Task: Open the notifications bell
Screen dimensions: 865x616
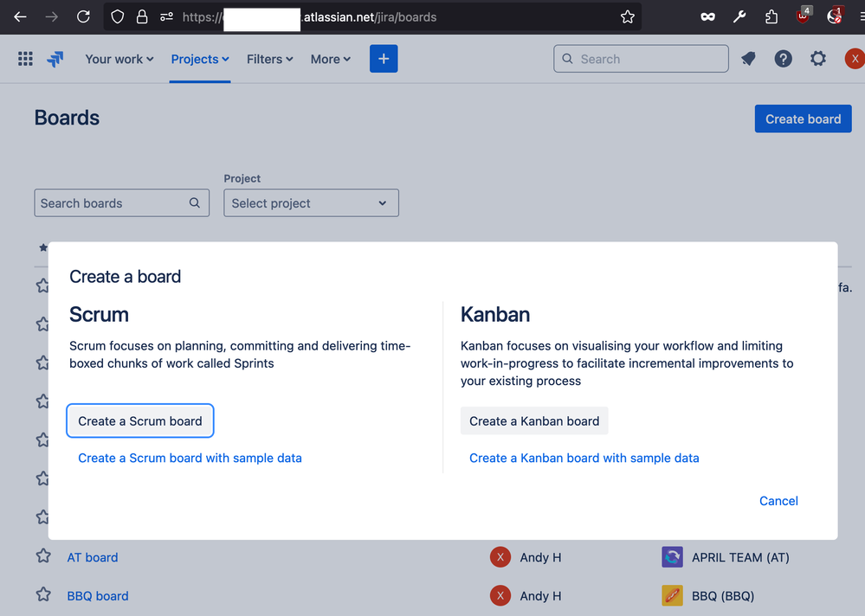Action: pos(748,59)
